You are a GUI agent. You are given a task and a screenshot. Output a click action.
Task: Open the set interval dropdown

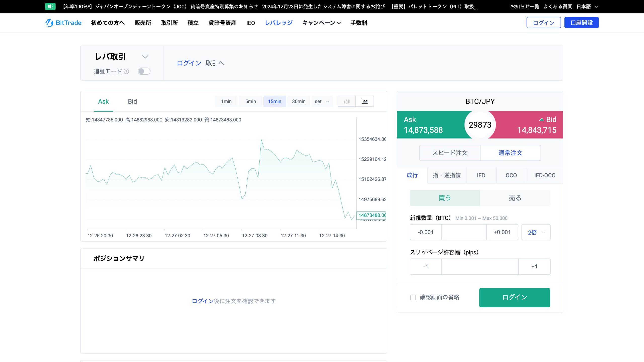(x=322, y=101)
